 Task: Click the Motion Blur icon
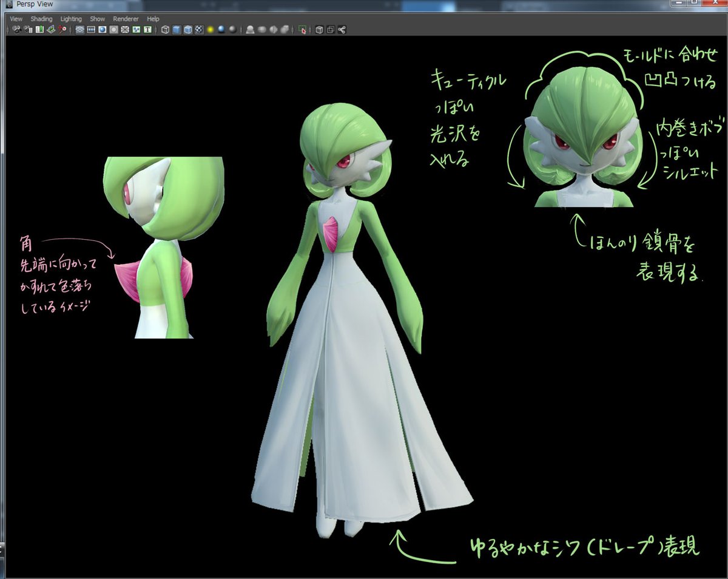click(x=261, y=29)
